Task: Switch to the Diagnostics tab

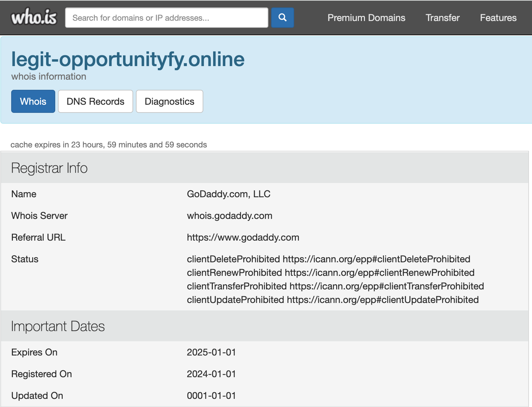Action: [x=169, y=101]
